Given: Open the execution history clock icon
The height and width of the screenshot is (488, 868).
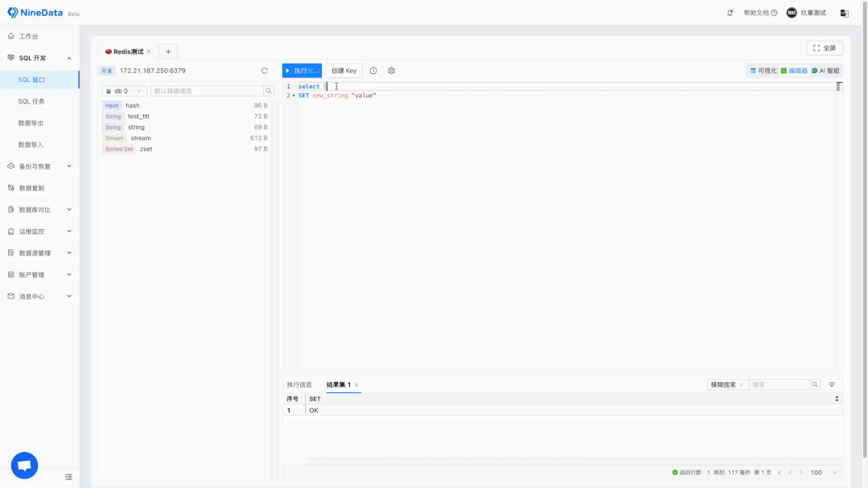Looking at the screenshot, I should coord(372,70).
